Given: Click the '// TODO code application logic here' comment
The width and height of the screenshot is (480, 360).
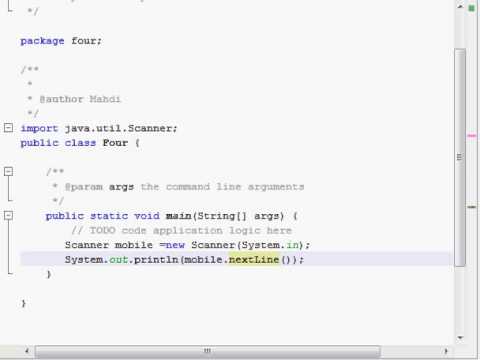Looking at the screenshot, I should [x=182, y=230].
